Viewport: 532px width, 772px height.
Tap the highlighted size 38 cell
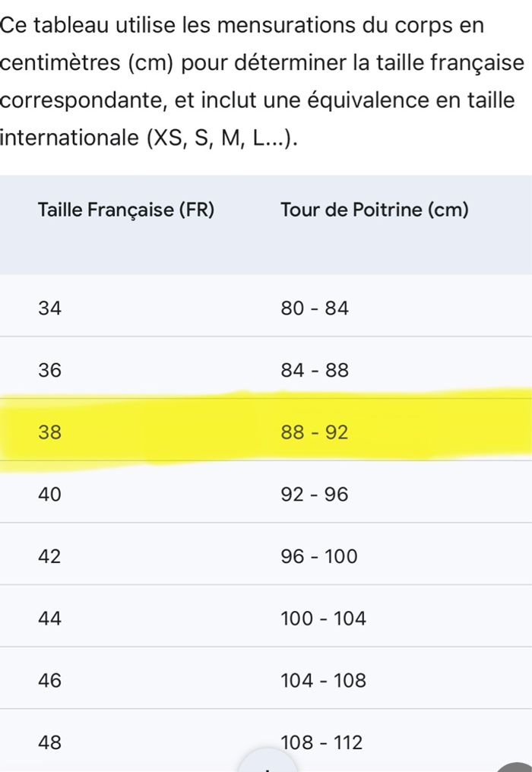click(50, 432)
